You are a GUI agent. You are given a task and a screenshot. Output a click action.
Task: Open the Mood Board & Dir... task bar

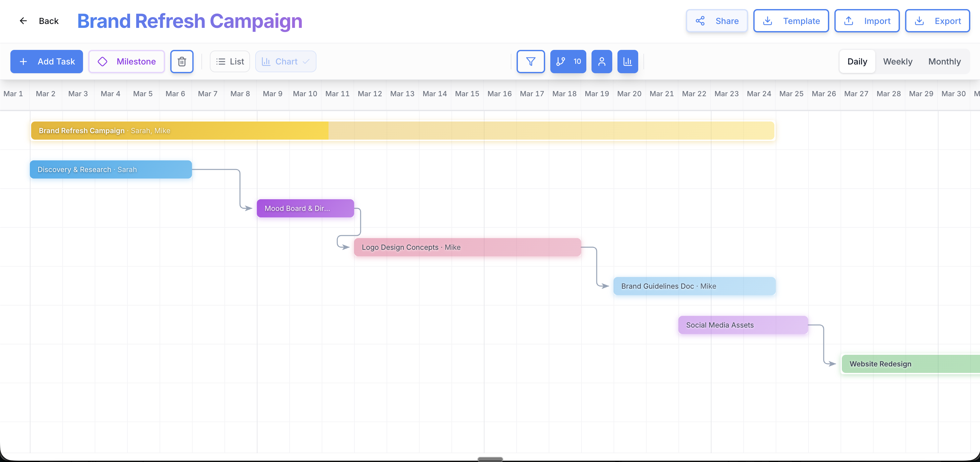[305, 208]
